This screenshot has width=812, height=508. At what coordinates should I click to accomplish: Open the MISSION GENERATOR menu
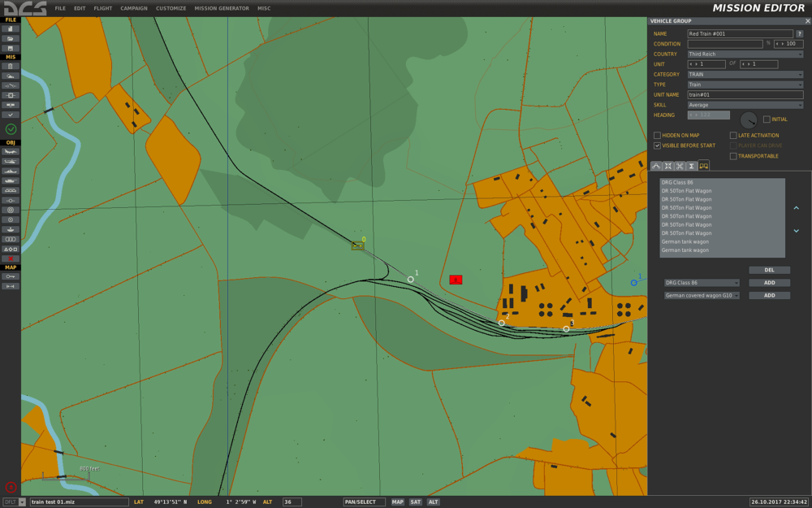tap(222, 8)
